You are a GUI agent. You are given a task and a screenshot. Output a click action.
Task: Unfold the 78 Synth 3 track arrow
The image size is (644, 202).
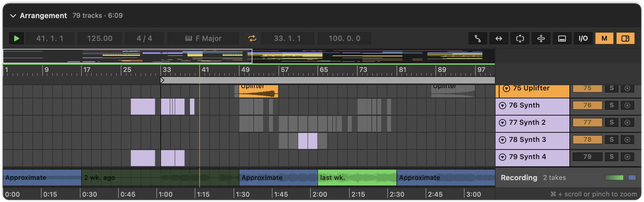502,140
